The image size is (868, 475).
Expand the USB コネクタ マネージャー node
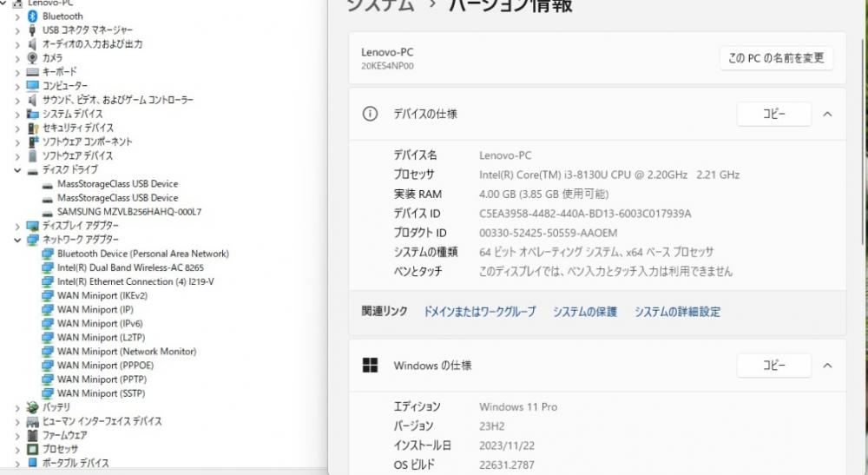click(17, 30)
